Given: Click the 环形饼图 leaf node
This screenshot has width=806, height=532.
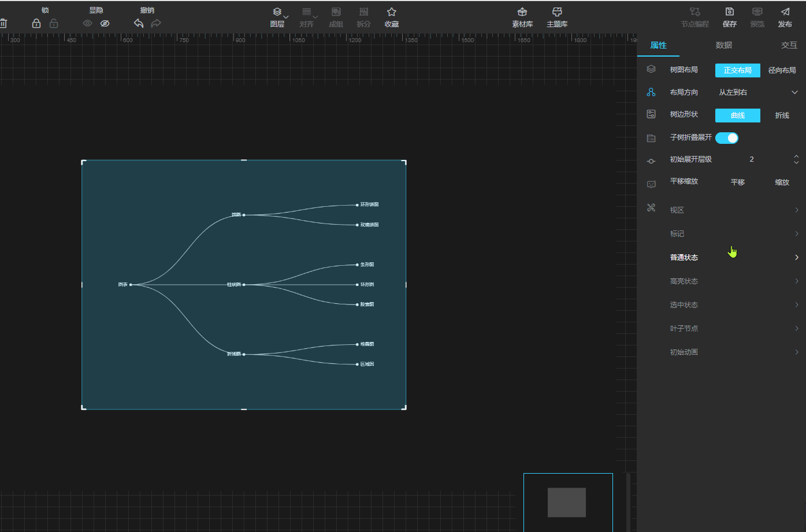Looking at the screenshot, I should point(367,204).
